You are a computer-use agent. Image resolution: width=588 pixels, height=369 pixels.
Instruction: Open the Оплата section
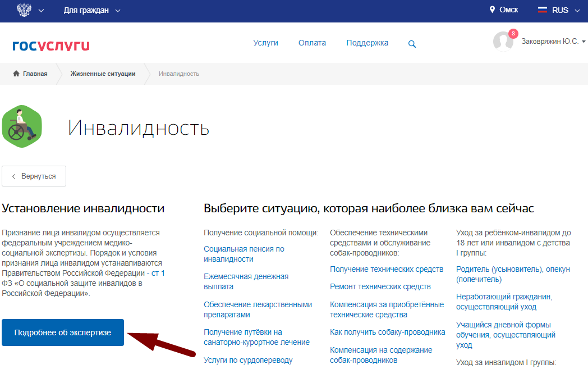312,43
